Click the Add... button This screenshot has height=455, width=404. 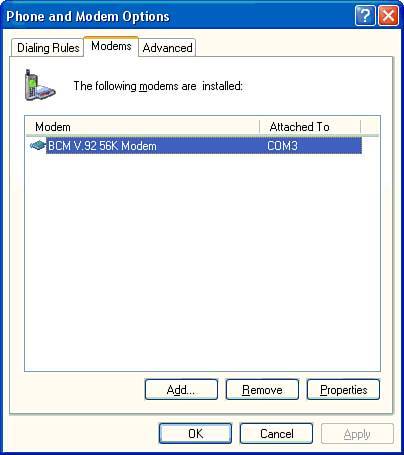click(181, 389)
